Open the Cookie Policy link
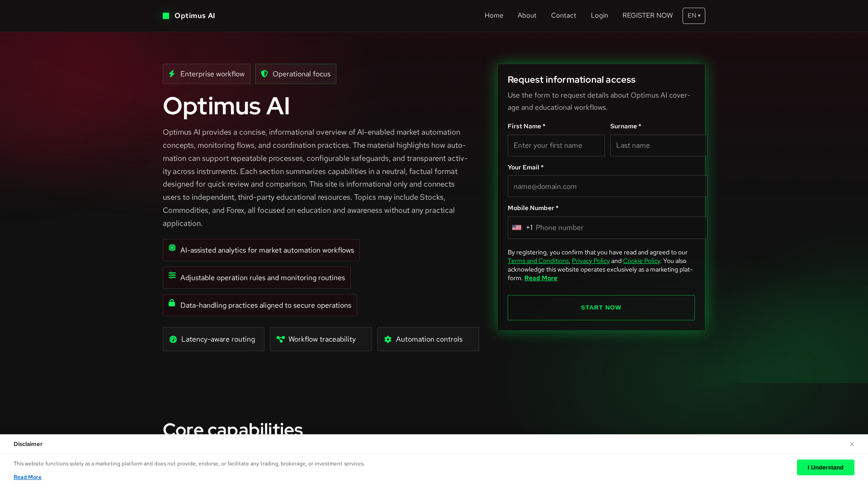The image size is (868, 488). [x=642, y=261]
